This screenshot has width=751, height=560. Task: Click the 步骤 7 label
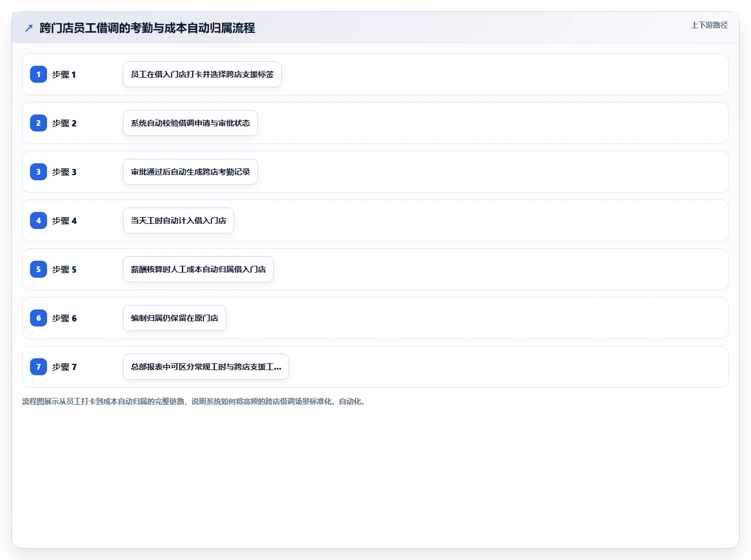click(64, 367)
